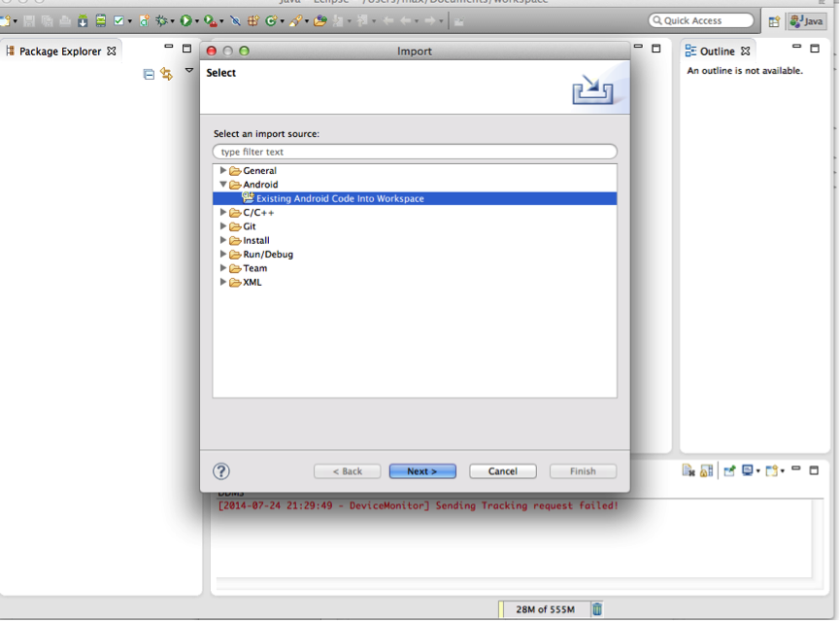Expand the Git folder
This screenshot has height=621, width=840.
click(222, 225)
